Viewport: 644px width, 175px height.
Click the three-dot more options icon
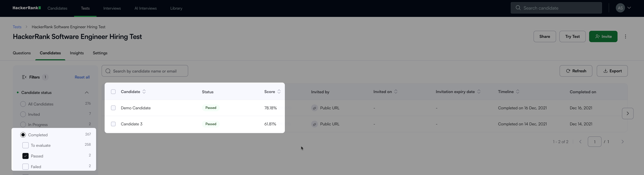(625, 37)
